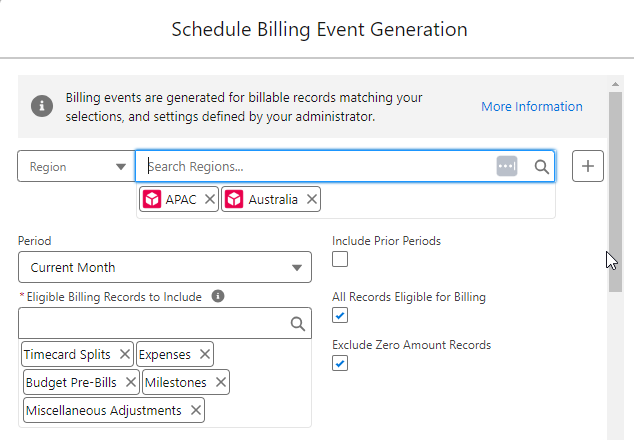Enable Include Prior Periods checkbox
The image size is (634, 440).
click(x=340, y=260)
